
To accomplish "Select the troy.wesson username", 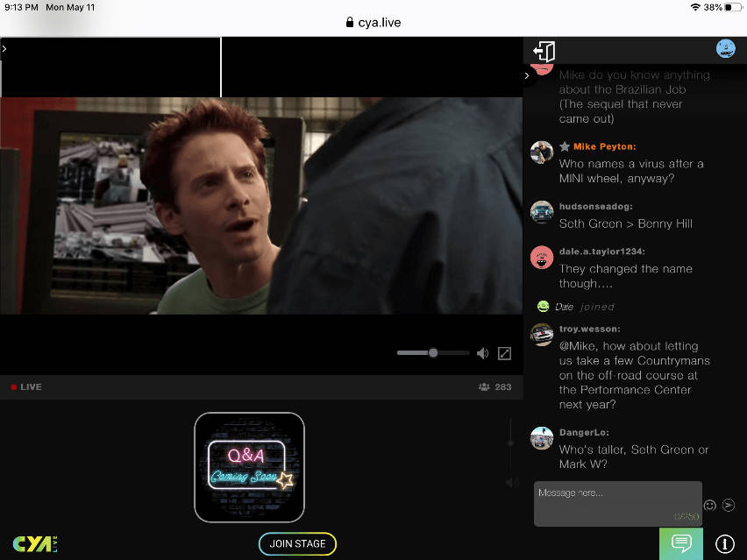I will pos(590,329).
